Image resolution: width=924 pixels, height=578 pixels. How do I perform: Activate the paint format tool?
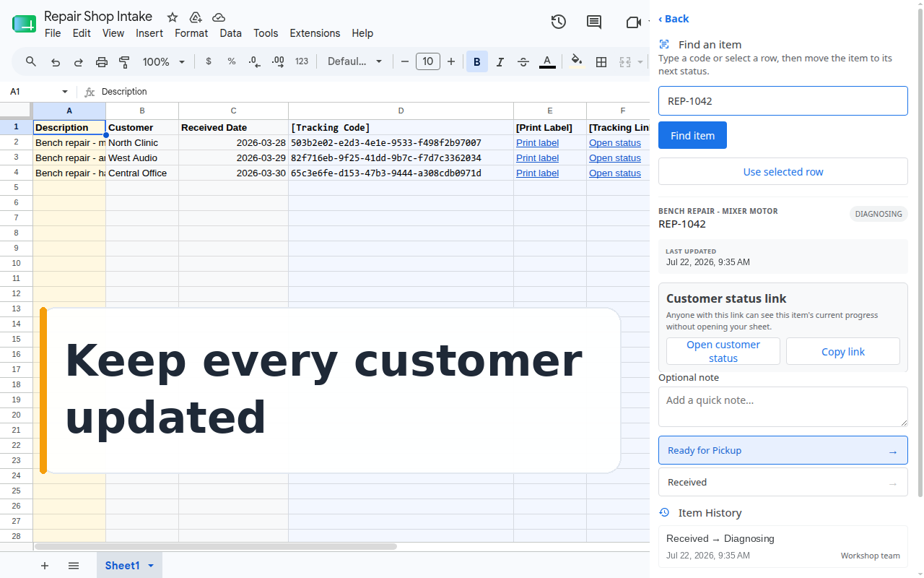tap(124, 62)
